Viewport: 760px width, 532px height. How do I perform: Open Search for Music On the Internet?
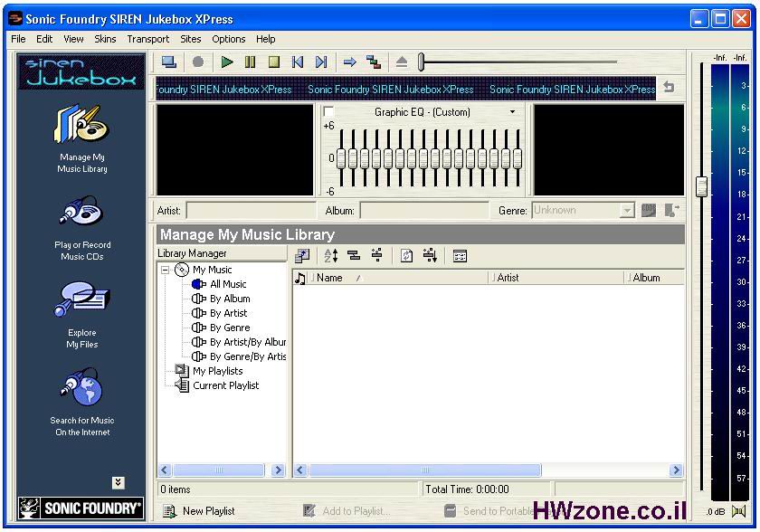tap(82, 404)
